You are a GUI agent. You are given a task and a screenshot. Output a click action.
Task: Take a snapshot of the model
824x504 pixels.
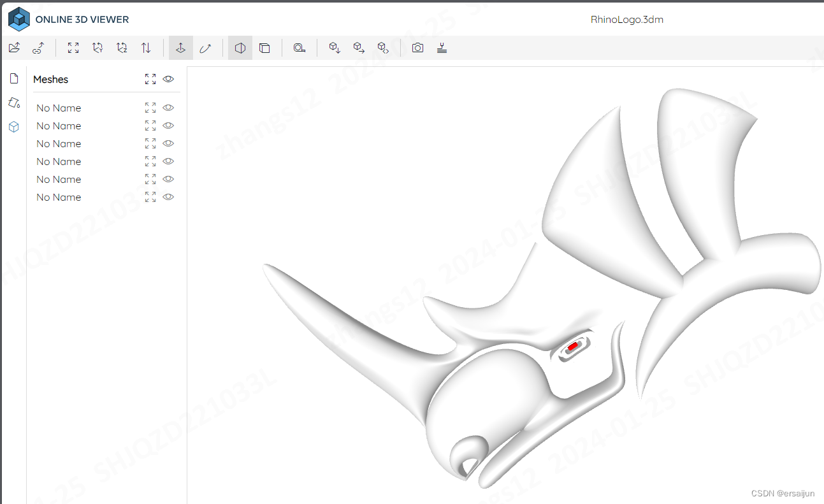pos(417,47)
